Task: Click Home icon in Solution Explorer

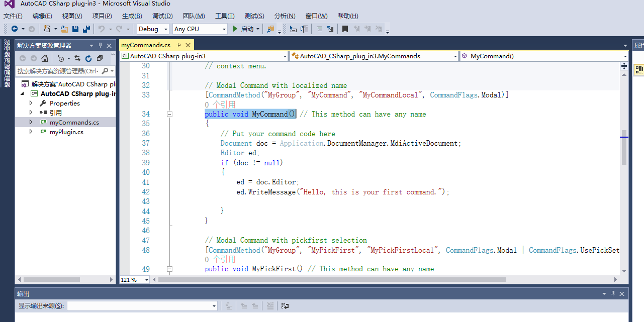Action: [45, 58]
